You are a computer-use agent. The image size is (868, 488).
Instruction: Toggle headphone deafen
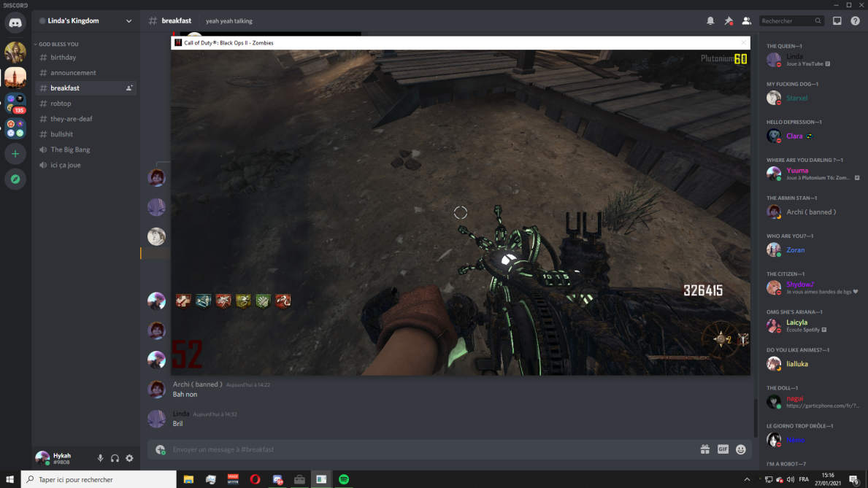point(115,458)
